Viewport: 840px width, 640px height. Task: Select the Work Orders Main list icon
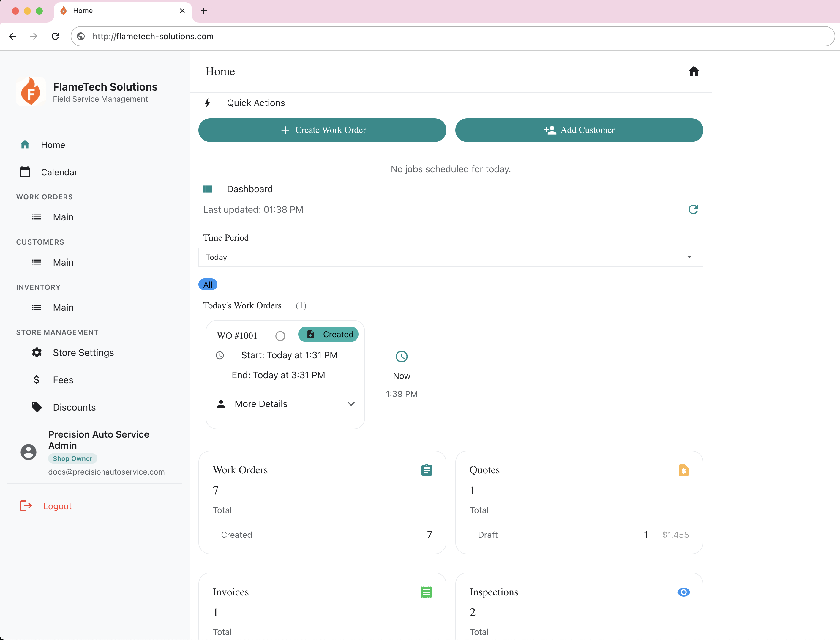[37, 217]
